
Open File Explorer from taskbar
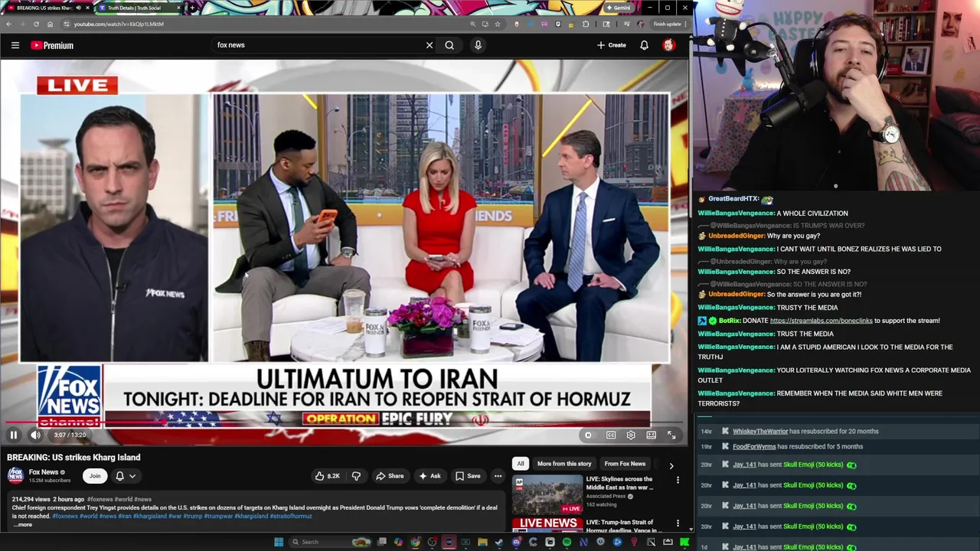(482, 542)
